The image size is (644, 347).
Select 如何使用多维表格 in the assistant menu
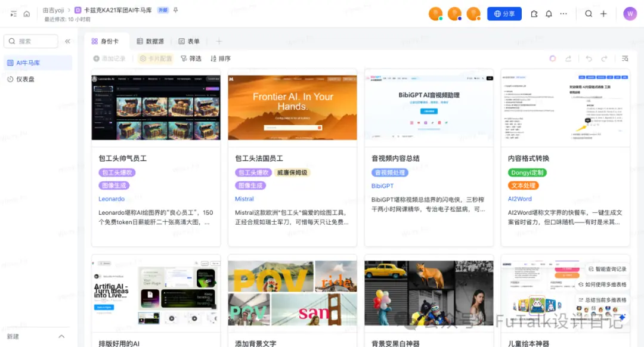coord(602,284)
